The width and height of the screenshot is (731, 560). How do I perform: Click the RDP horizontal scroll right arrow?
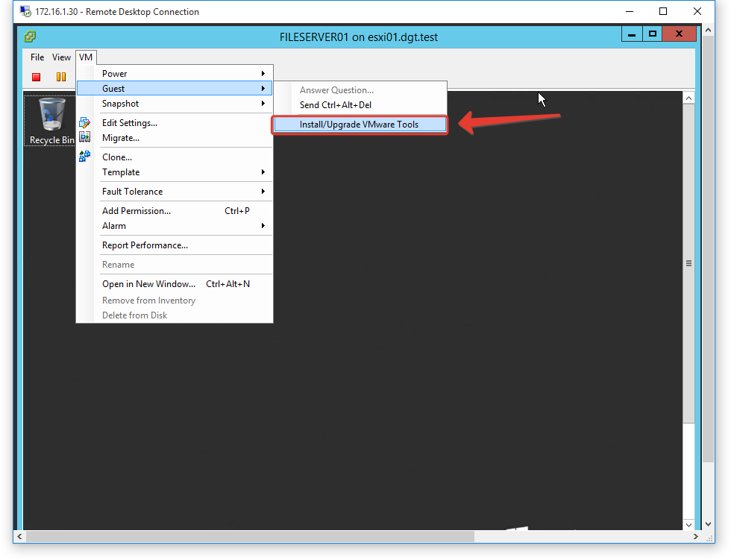695,537
